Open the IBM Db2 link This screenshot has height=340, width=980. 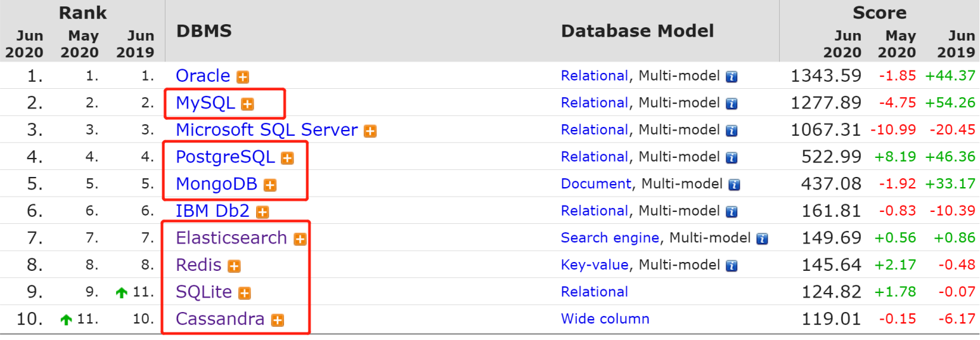pyautogui.click(x=212, y=211)
